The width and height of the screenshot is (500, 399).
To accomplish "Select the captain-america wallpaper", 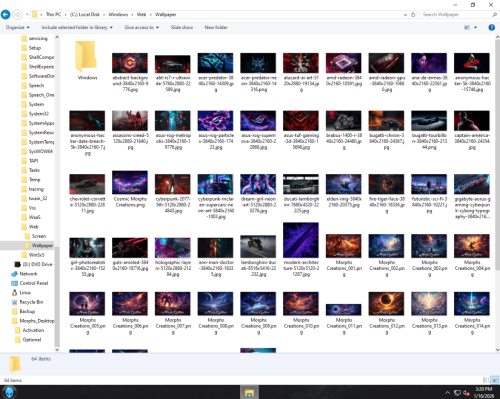I will (x=472, y=130).
